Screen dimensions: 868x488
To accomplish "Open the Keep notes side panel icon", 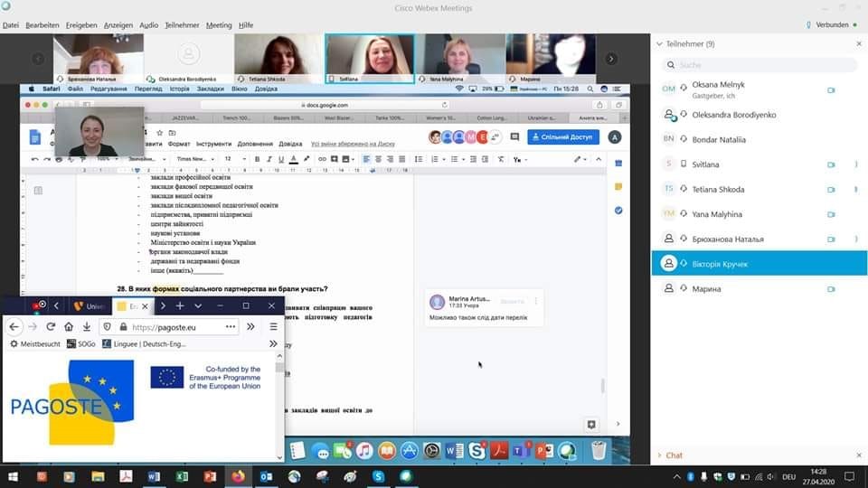I will 618,187.
